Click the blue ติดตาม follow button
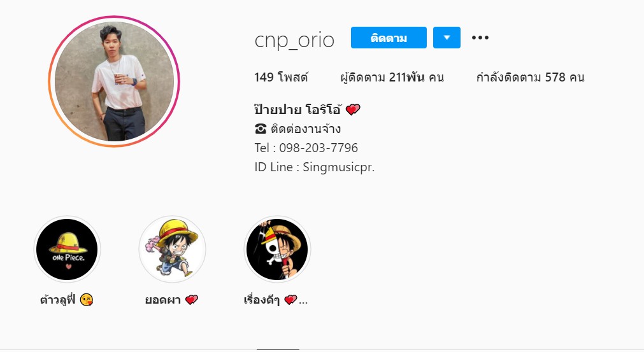 [x=389, y=38]
